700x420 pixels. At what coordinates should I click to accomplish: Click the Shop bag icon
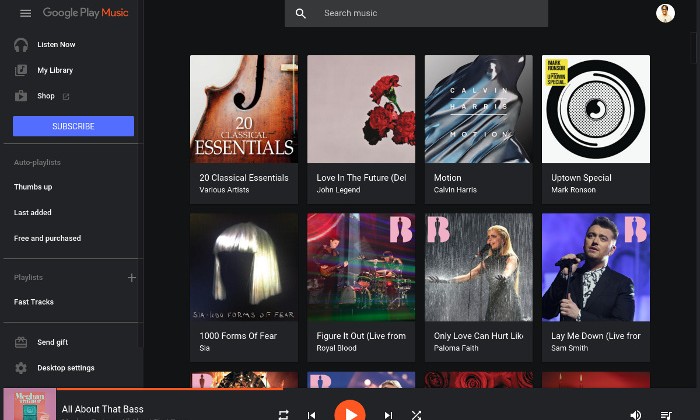[21, 96]
